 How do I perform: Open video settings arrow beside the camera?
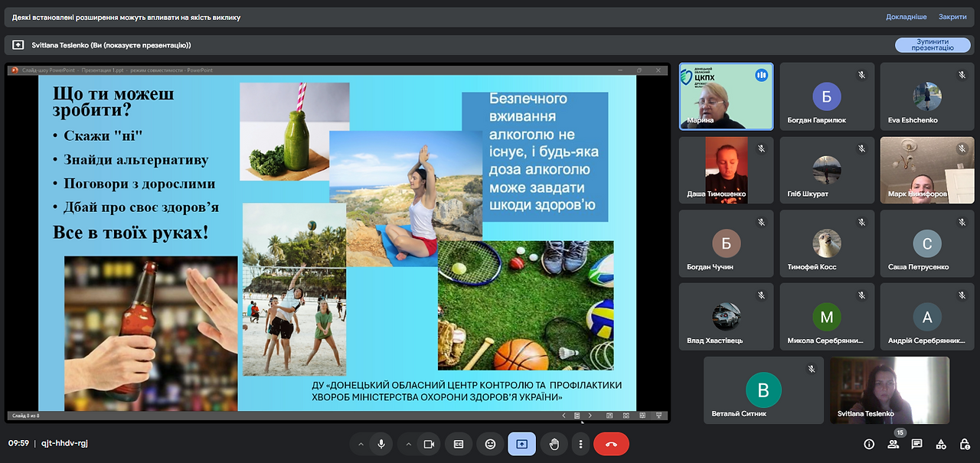(408, 444)
